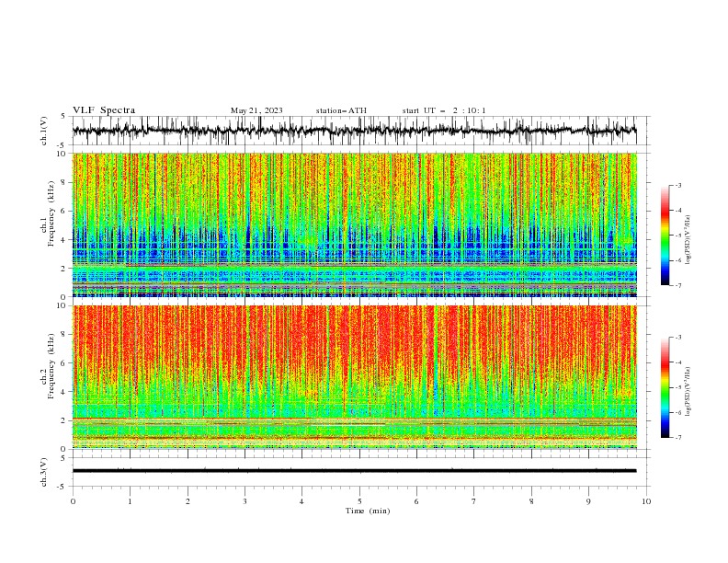Click inside the ch.2 spectrogram panel

pos(354,377)
